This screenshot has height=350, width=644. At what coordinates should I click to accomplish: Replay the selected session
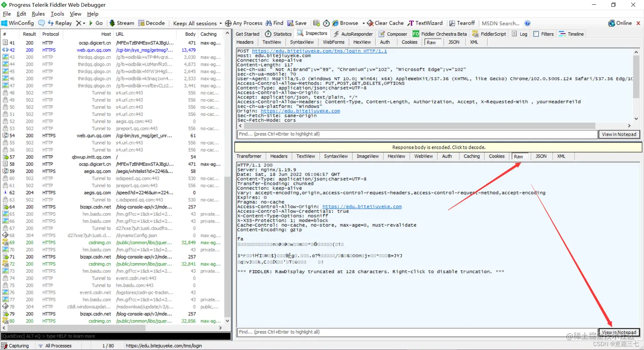click(x=60, y=23)
